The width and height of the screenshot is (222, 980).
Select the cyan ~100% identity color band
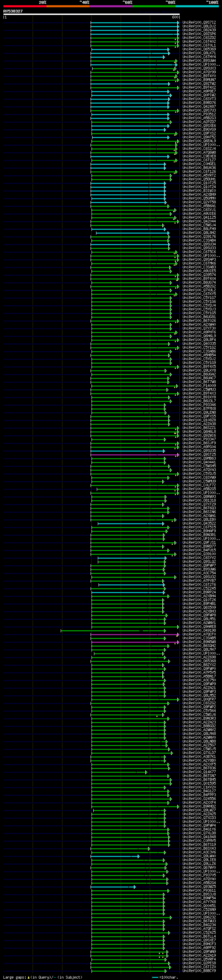pos(197,7)
